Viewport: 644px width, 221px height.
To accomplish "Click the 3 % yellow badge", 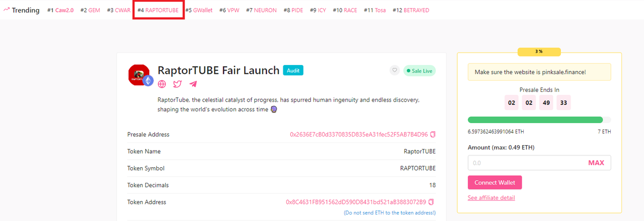I will tap(539, 52).
